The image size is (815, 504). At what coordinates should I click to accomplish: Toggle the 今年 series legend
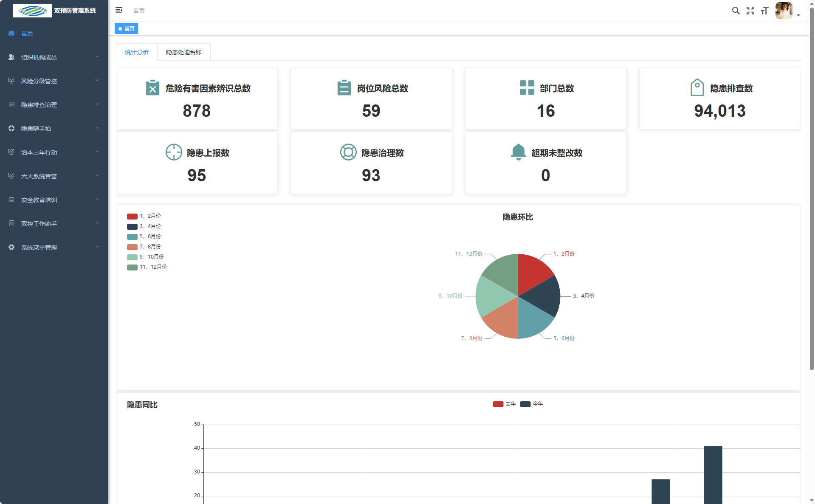[532, 404]
